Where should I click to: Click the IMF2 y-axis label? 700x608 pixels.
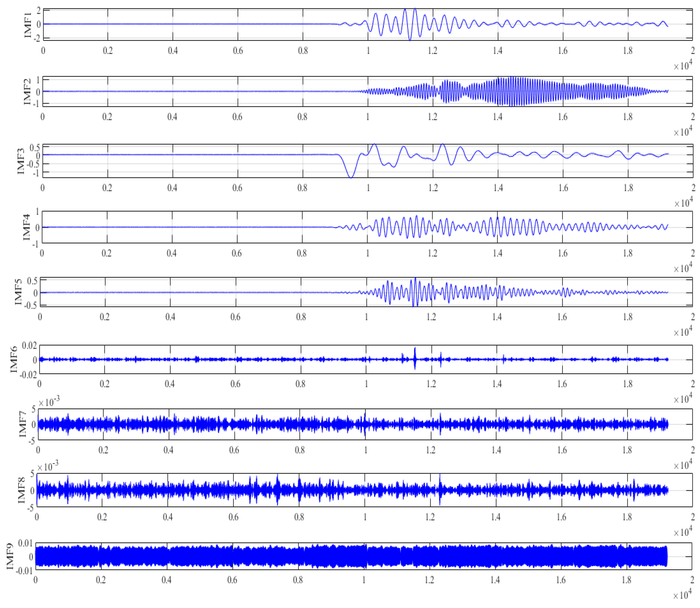click(x=27, y=91)
